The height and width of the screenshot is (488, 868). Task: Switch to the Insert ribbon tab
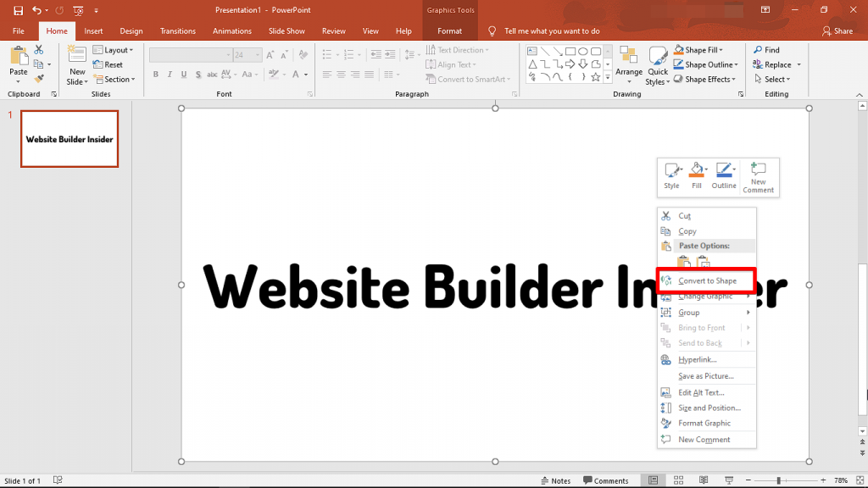click(93, 30)
